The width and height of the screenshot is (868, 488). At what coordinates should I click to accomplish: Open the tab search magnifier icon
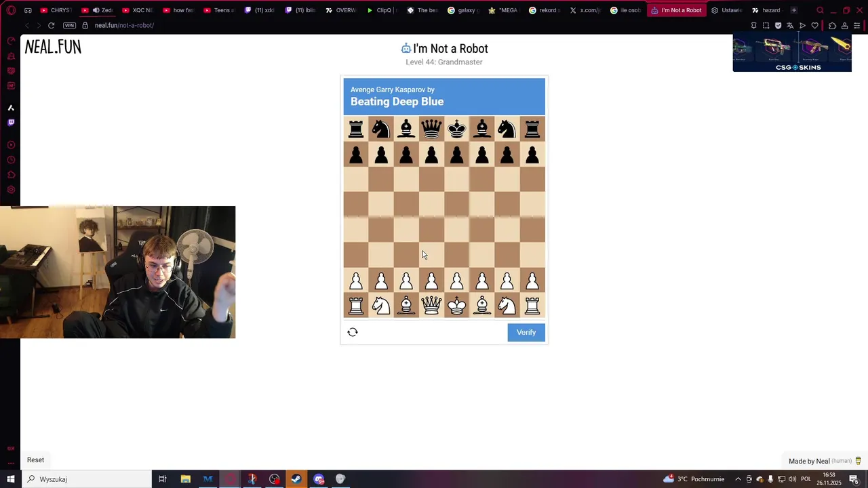point(820,10)
